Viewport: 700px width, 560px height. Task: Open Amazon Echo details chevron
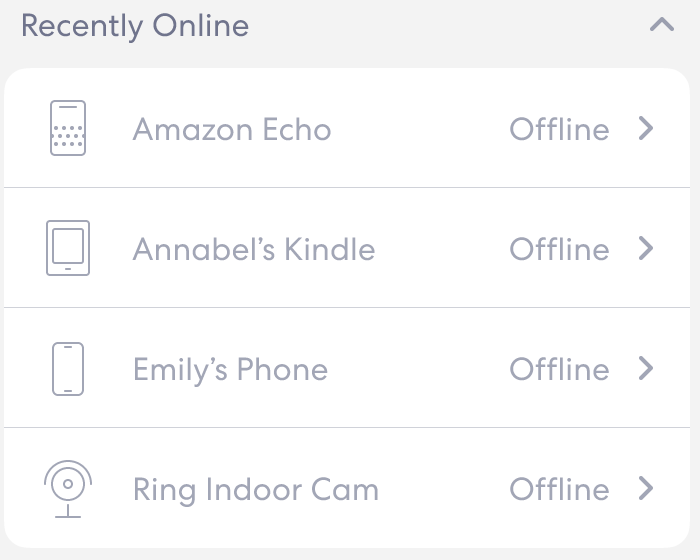tap(646, 128)
